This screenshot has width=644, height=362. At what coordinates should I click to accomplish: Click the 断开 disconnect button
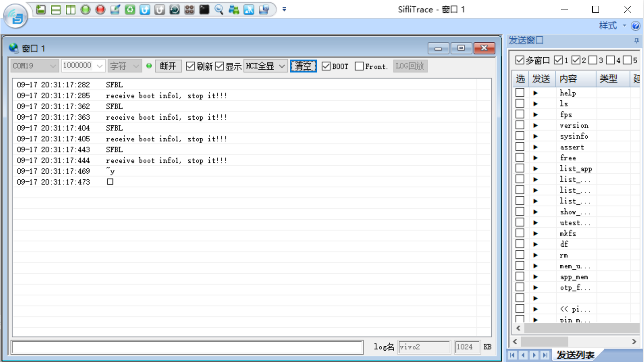[168, 66]
